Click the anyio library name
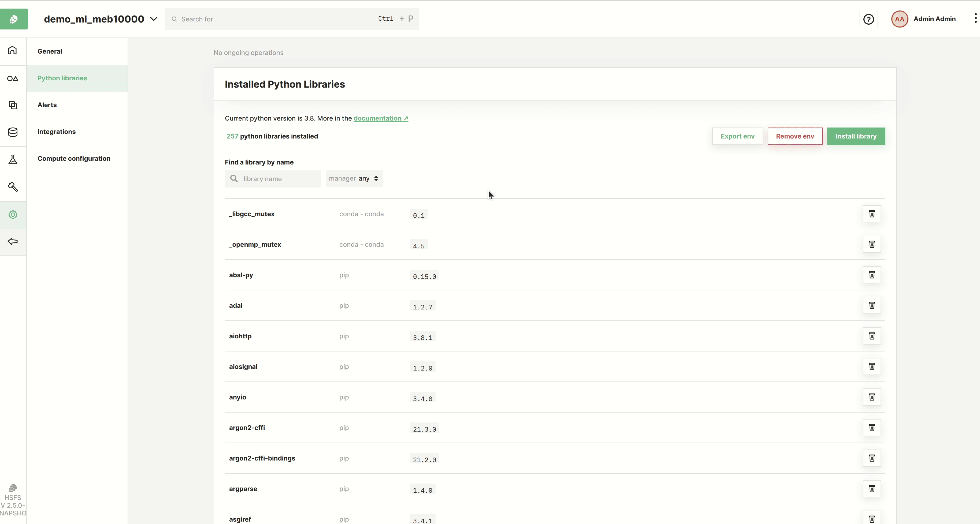980x524 pixels. click(x=237, y=397)
